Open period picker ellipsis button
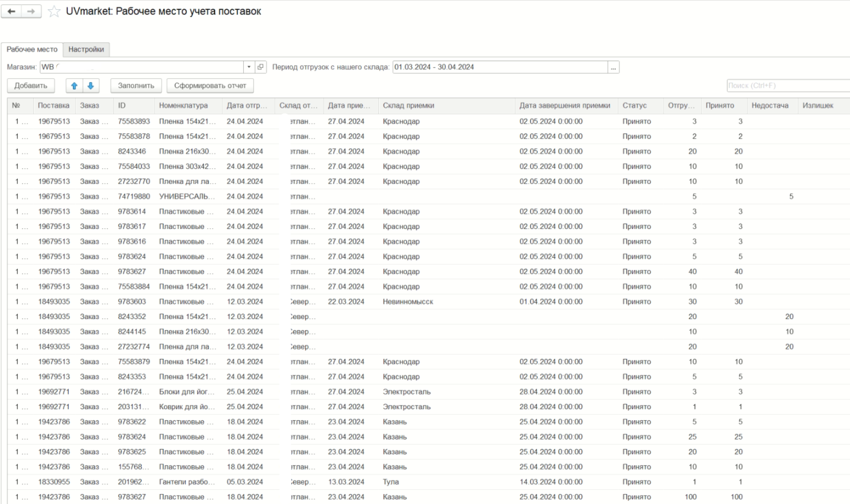Image resolution: width=850 pixels, height=504 pixels. [614, 66]
